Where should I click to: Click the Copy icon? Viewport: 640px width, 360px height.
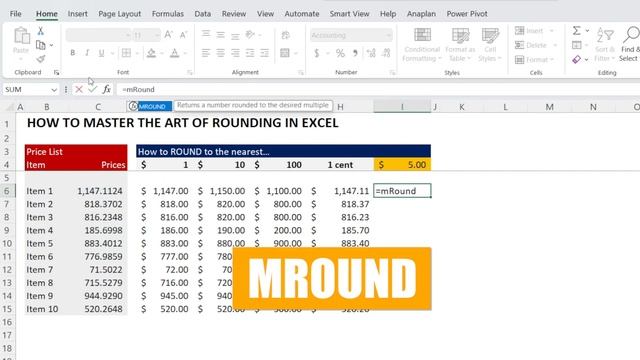pos(40,45)
